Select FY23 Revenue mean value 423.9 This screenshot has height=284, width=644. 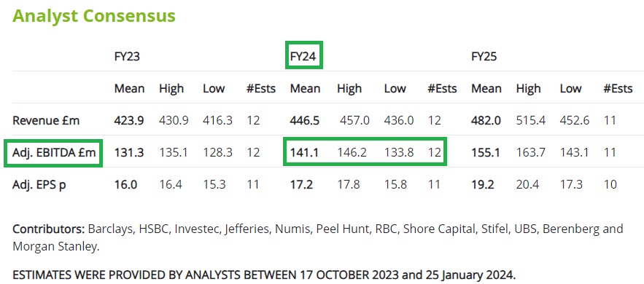129,120
